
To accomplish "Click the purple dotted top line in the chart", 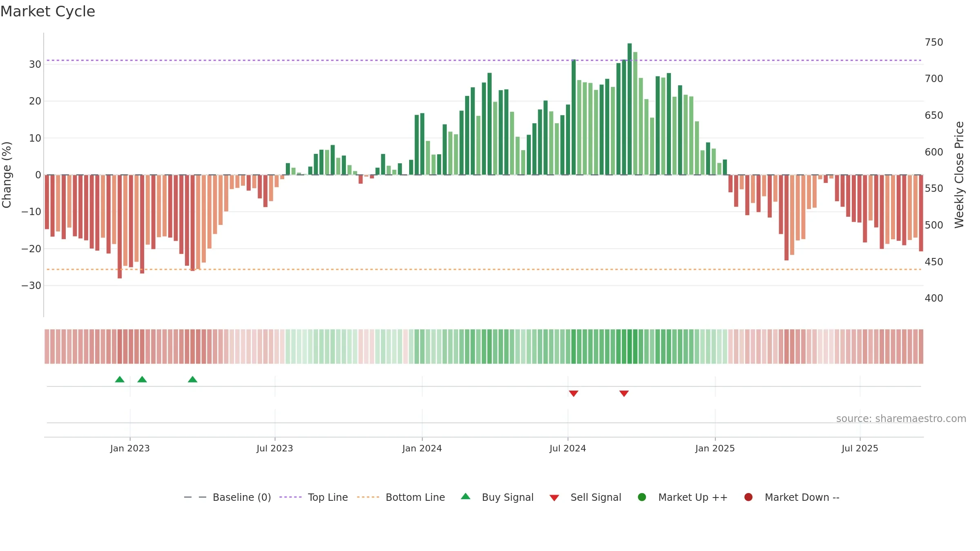I will [484, 60].
